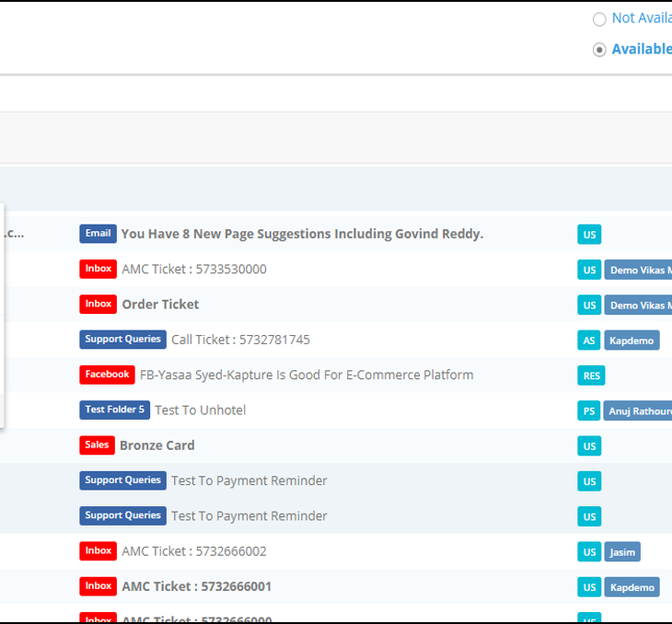Click US badge on AMC Ticket 5732666002 row
Viewport: 672px width, 624px height.
[589, 552]
